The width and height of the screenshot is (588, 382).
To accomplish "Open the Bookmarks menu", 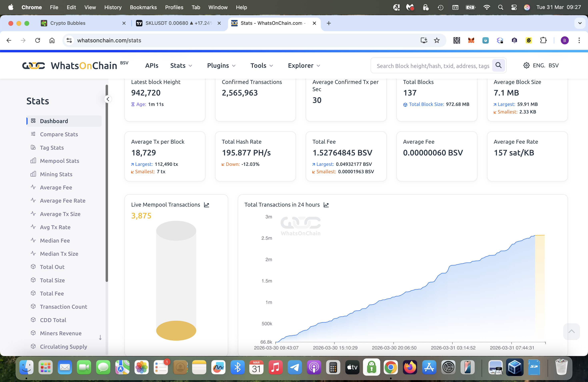I will [x=143, y=7].
